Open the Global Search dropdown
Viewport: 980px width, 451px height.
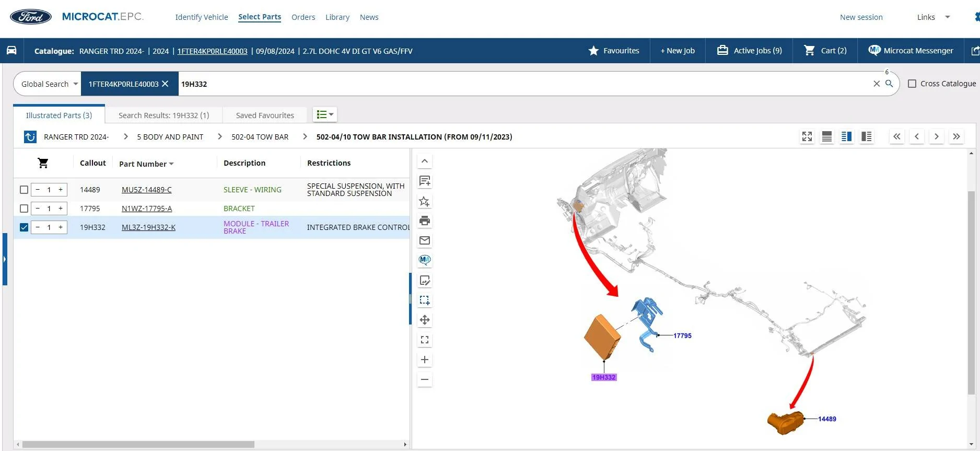pos(49,84)
